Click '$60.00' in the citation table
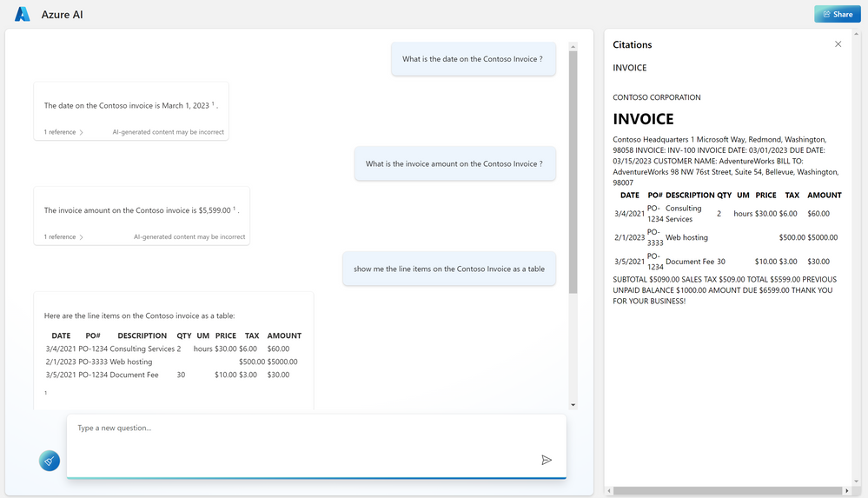 click(818, 213)
